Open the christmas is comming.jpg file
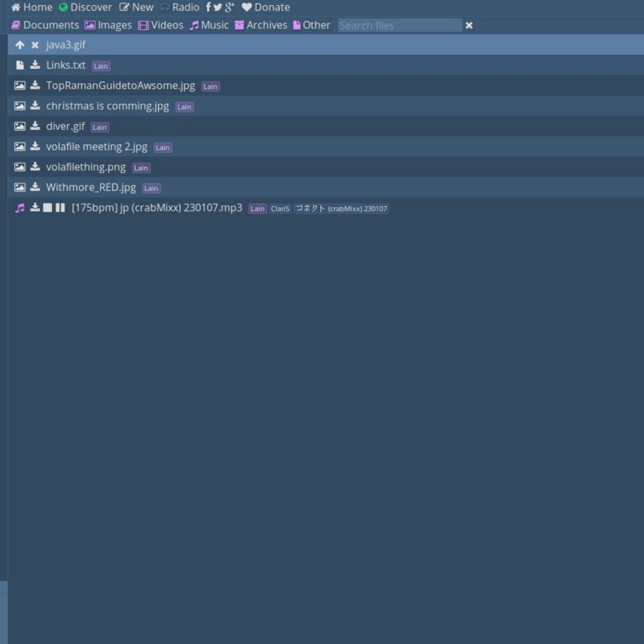Image resolution: width=644 pixels, height=644 pixels. [107, 106]
